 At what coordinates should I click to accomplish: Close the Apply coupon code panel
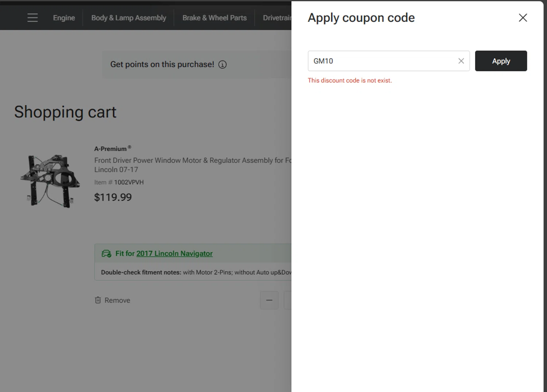coord(523,18)
